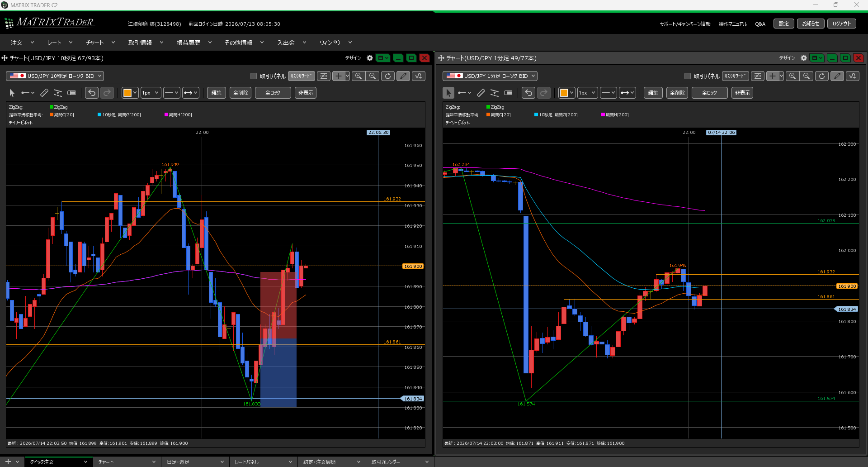The image size is (868, 467).
Task: Switch to the レートパネル bottom tab
Action: (x=263, y=462)
